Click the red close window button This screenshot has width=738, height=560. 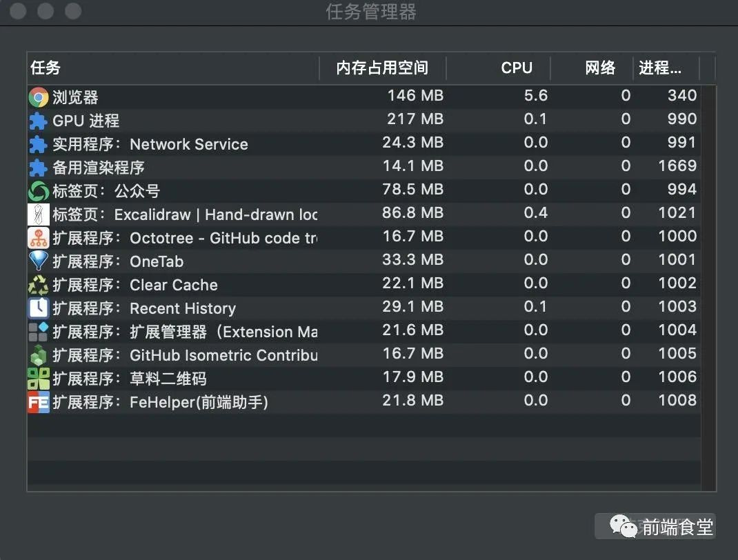click(19, 12)
